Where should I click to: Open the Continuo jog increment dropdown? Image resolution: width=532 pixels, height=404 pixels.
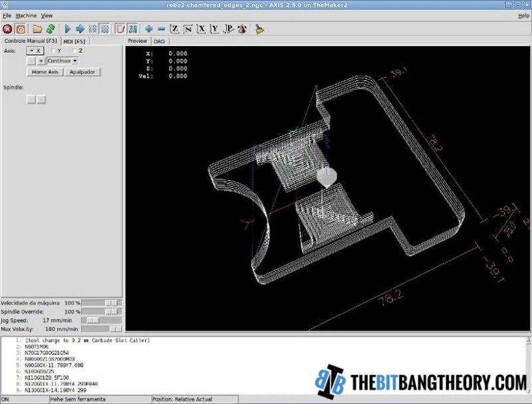point(63,60)
